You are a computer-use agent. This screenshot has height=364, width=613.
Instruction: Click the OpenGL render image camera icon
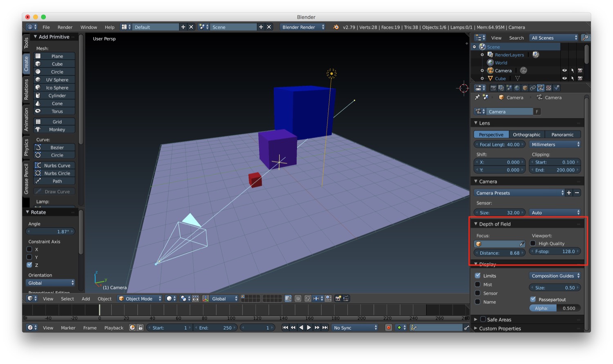pyautogui.click(x=338, y=299)
